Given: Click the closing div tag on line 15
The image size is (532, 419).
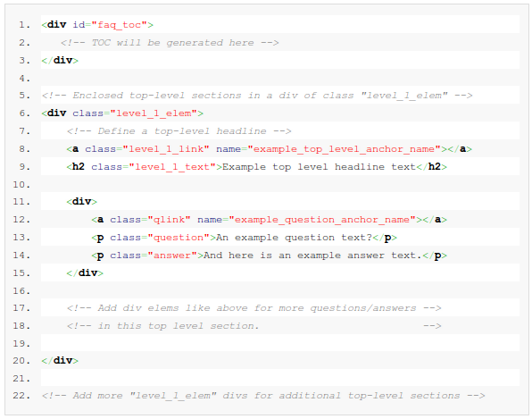Looking at the screenshot, I should [x=85, y=273].
